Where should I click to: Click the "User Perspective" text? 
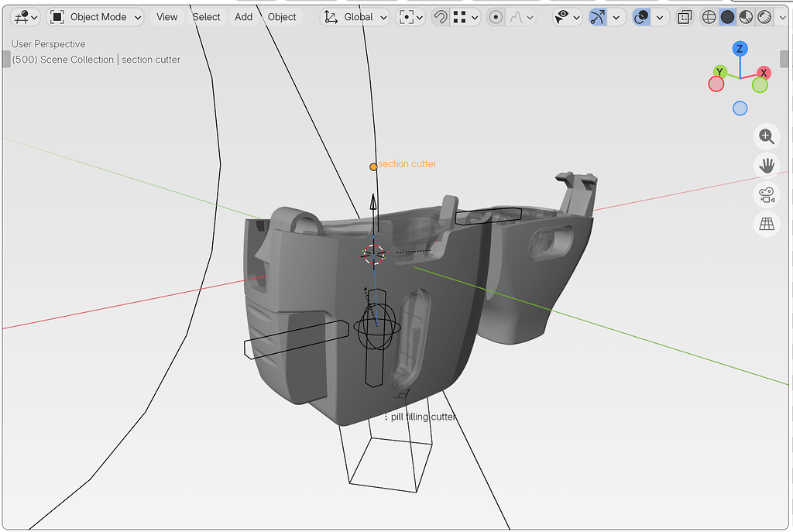(x=49, y=44)
